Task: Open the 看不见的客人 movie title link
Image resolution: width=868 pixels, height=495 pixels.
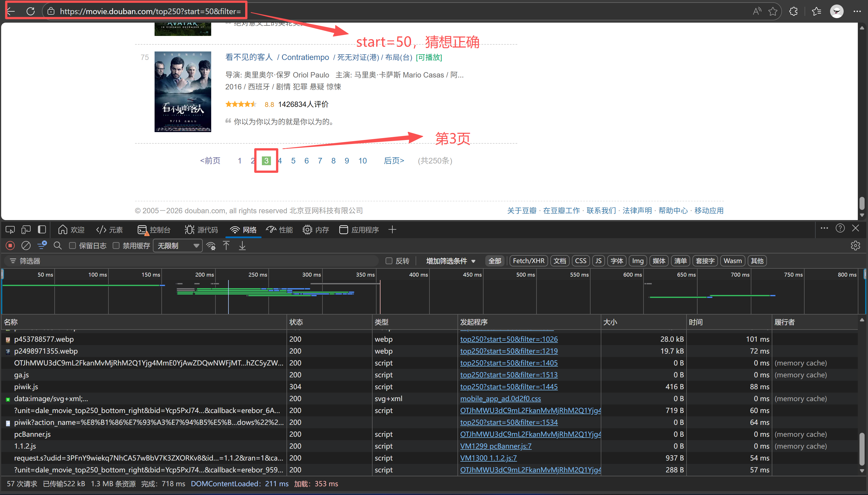Action: (x=249, y=57)
